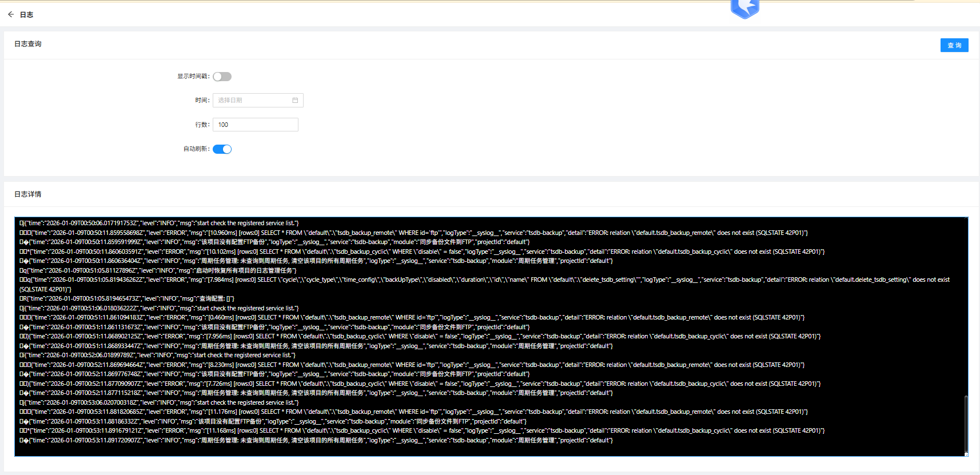Image resolution: width=980 pixels, height=475 pixels.
Task: Click the log box resize handle corner
Action: click(x=966, y=454)
